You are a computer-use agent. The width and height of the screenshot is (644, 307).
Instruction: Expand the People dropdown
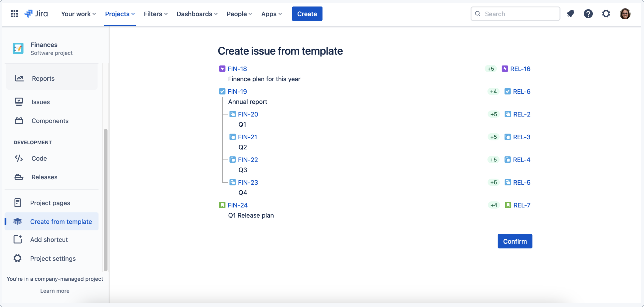239,14
